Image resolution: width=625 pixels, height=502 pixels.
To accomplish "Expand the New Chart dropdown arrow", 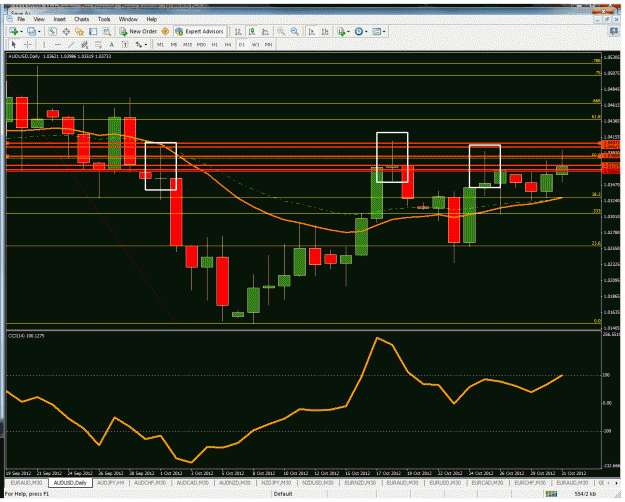I will 21,32.
